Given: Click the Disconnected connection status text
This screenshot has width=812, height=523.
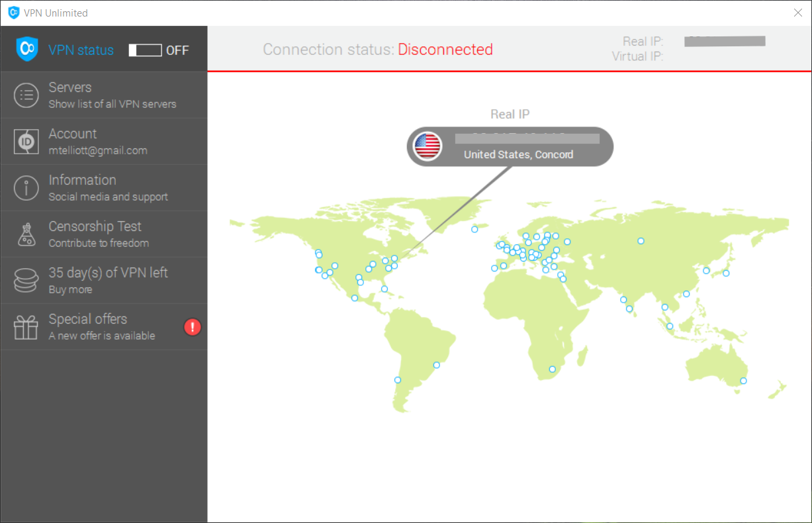Looking at the screenshot, I should pyautogui.click(x=445, y=49).
